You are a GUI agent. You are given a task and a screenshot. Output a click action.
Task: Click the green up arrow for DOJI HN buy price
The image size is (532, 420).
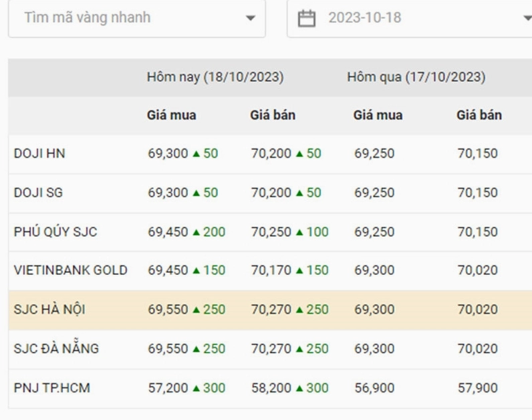pyautogui.click(x=196, y=154)
